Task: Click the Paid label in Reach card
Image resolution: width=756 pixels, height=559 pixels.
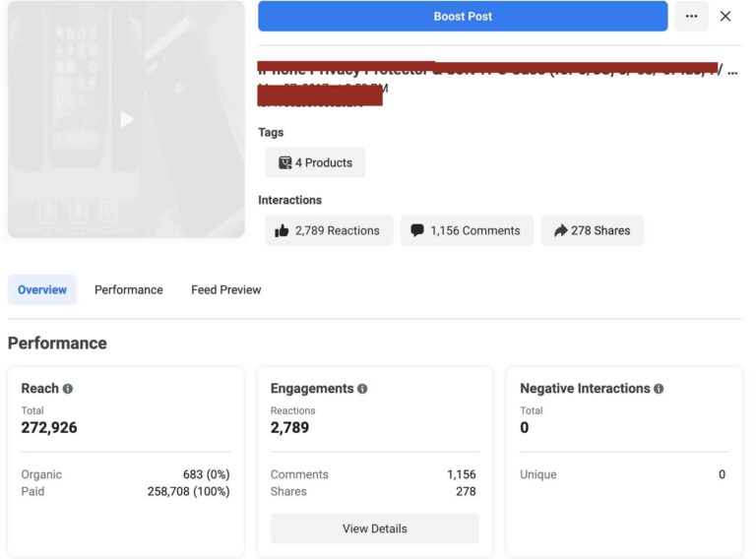Action: coord(32,491)
